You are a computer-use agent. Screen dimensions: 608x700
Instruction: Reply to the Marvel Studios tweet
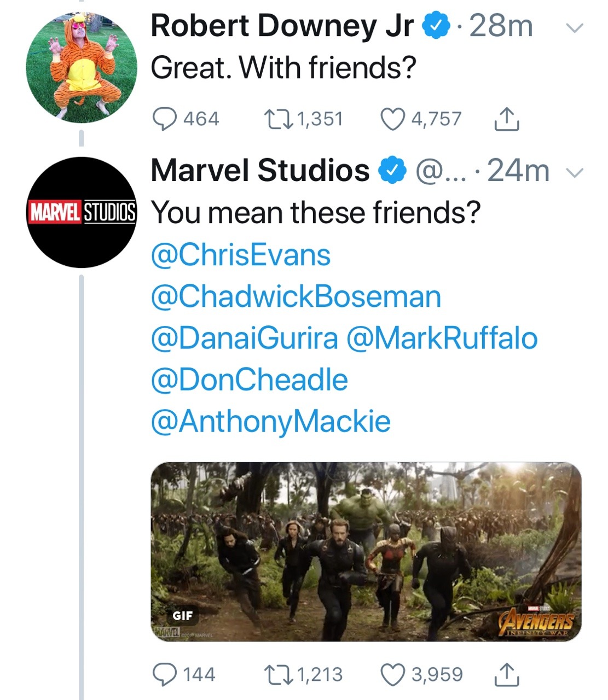[164, 674]
